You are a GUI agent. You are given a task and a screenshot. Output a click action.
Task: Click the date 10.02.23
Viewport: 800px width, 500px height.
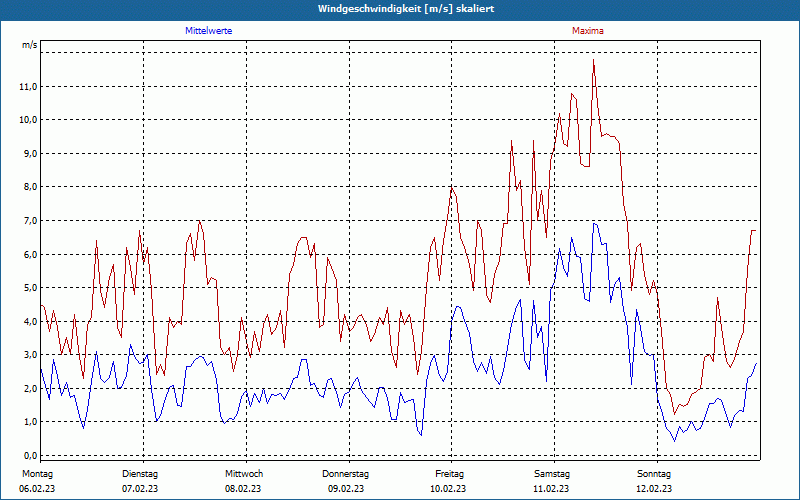point(448,489)
